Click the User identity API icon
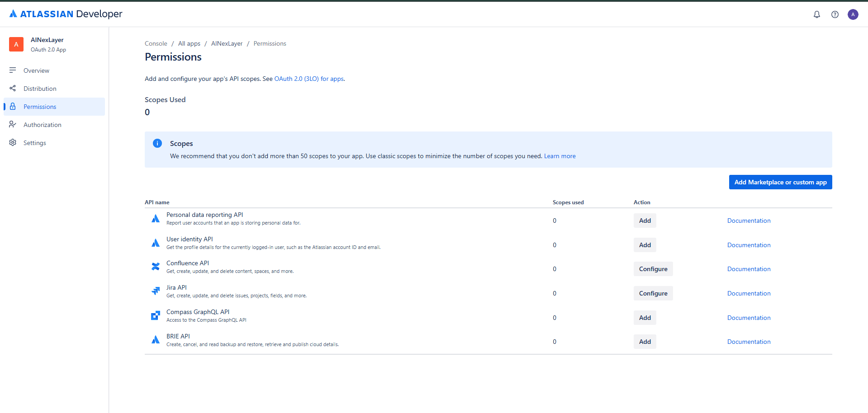This screenshot has width=868, height=413. click(x=156, y=243)
